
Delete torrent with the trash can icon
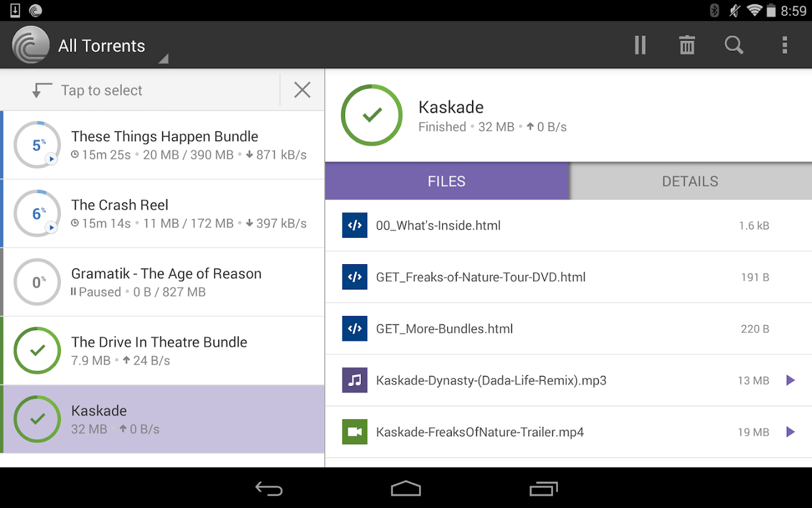coord(687,45)
